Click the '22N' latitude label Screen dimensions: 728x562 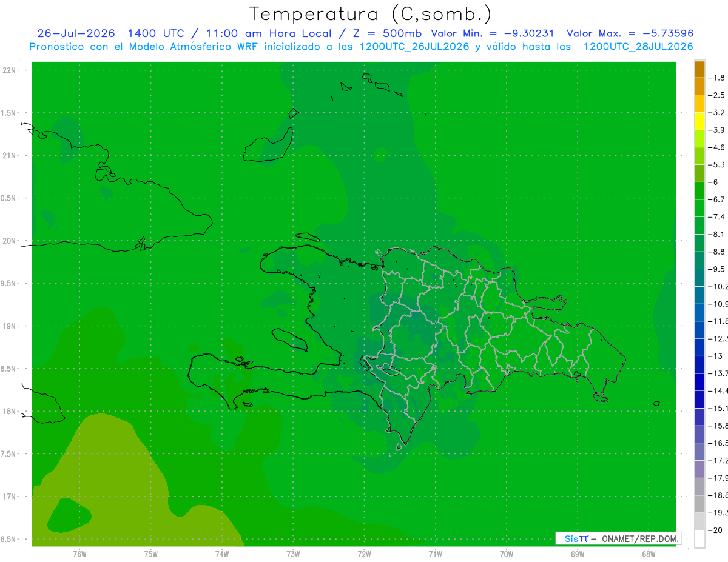tap(9, 70)
